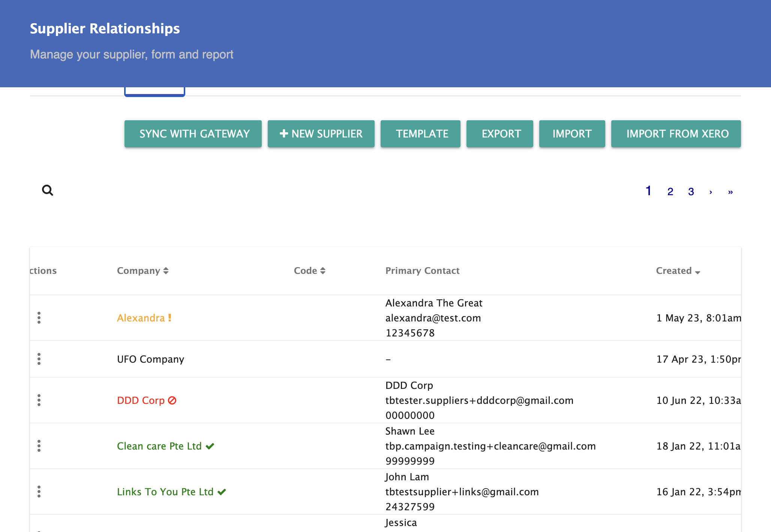
Task: Export the supplier list
Action: pyautogui.click(x=500, y=134)
